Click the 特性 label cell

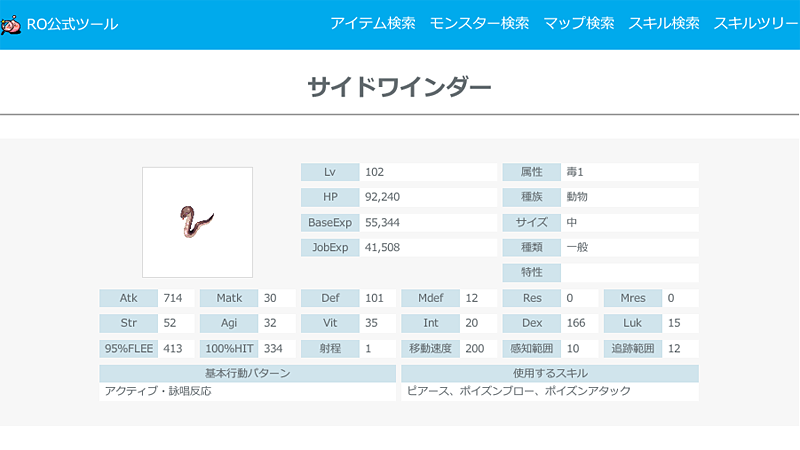[x=532, y=272]
